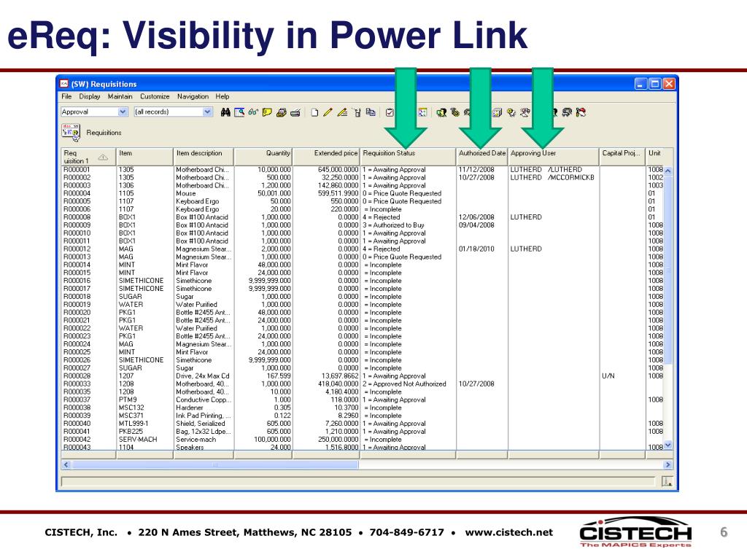Image resolution: width=747 pixels, height=560 pixels.
Task: Open the Navigation menu
Action: click(193, 96)
